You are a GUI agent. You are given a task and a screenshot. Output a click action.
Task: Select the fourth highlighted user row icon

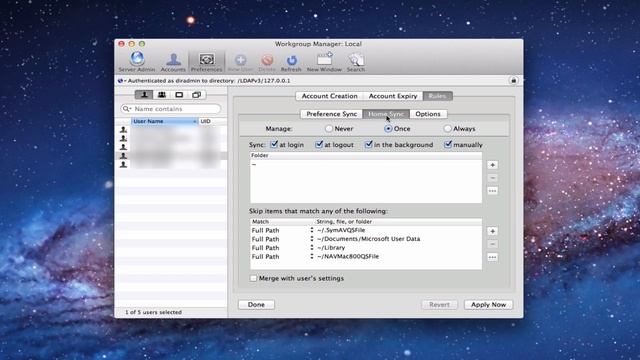(123, 156)
